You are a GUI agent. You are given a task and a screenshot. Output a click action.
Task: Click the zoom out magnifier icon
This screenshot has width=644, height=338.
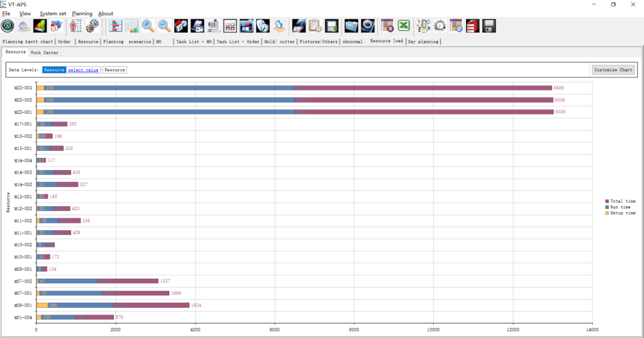click(164, 26)
